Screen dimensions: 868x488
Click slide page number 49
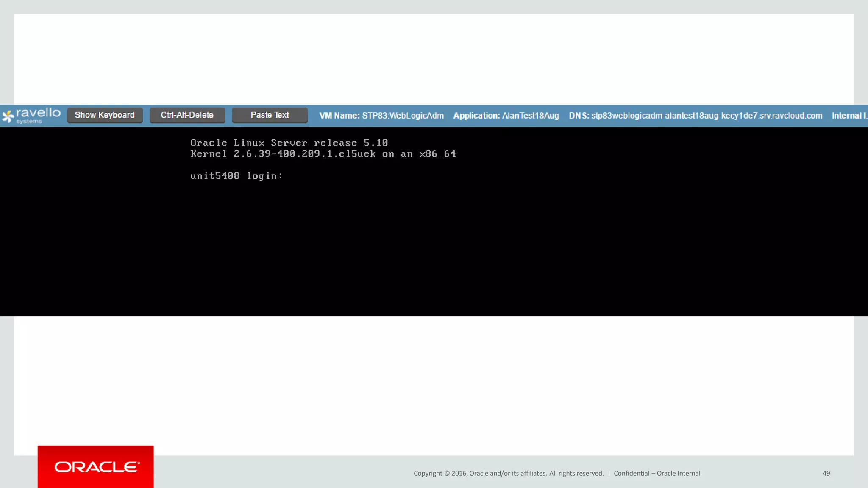(x=826, y=473)
